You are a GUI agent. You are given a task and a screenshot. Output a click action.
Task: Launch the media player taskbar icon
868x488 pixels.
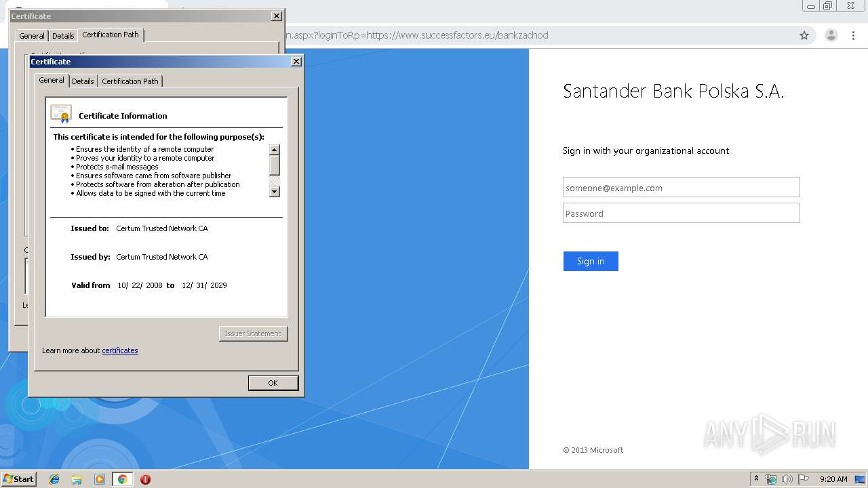(100, 479)
